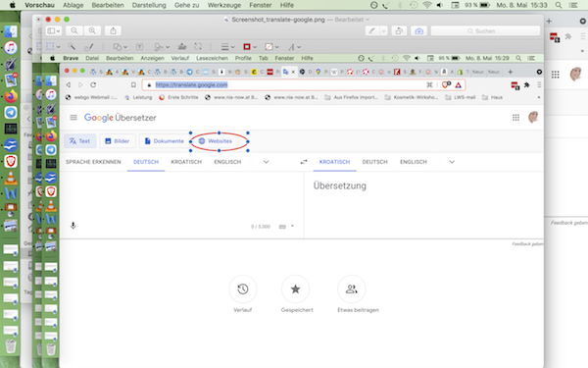Open the Preview sidebar view dropdown
588x368 pixels.
(54, 30)
